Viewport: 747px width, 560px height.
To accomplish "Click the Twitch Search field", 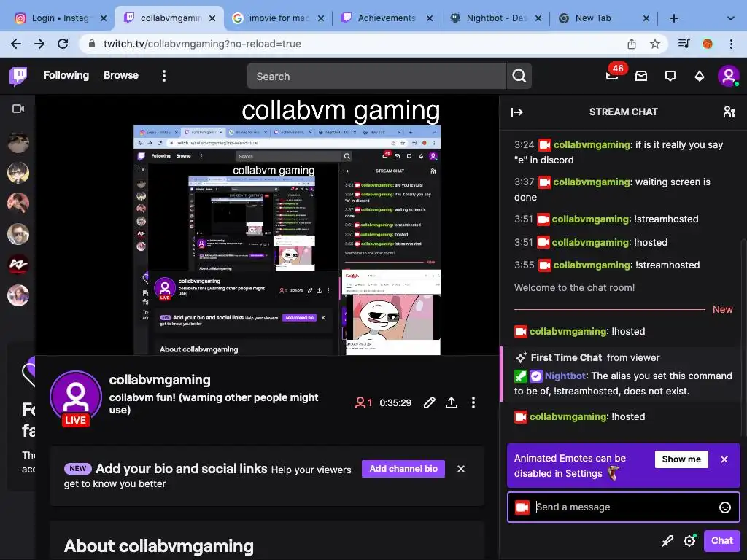I will point(376,76).
